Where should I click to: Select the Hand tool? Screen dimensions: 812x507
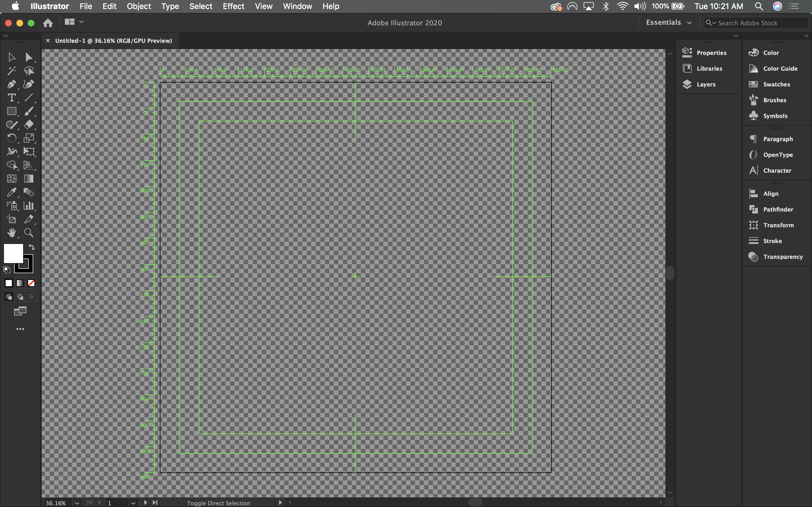12,233
